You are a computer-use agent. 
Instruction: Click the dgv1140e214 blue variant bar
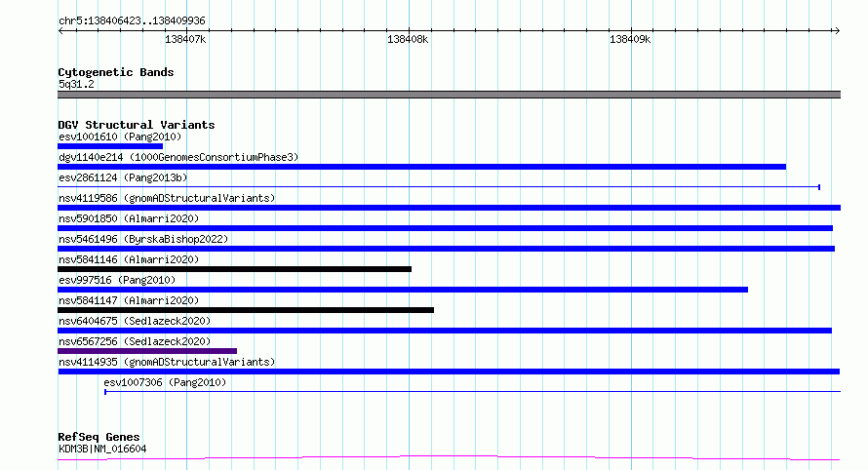(422, 167)
